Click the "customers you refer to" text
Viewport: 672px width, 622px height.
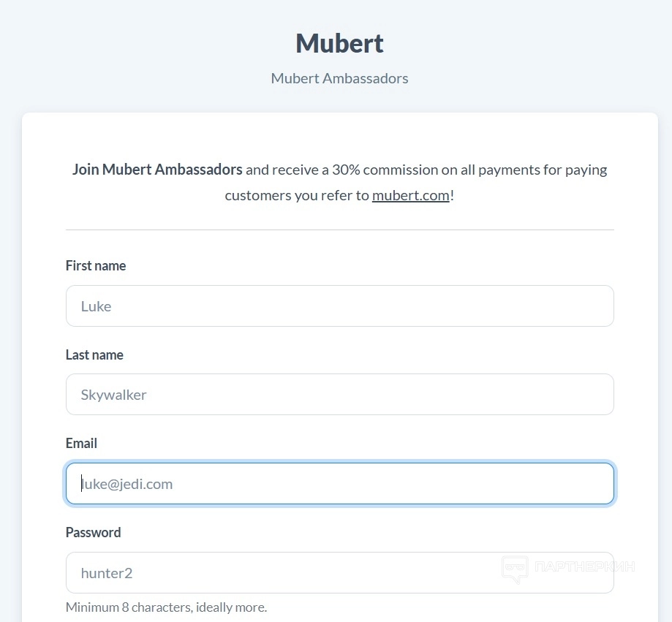(297, 195)
